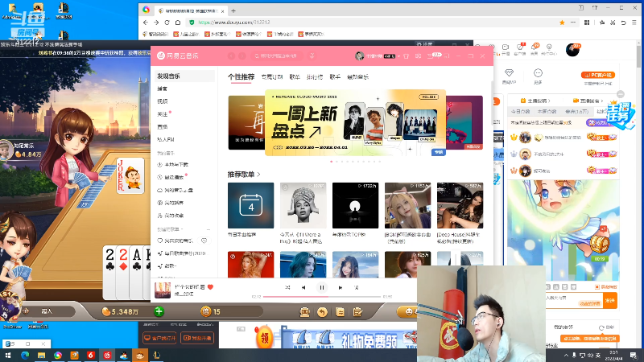Pause the current song

click(321, 288)
